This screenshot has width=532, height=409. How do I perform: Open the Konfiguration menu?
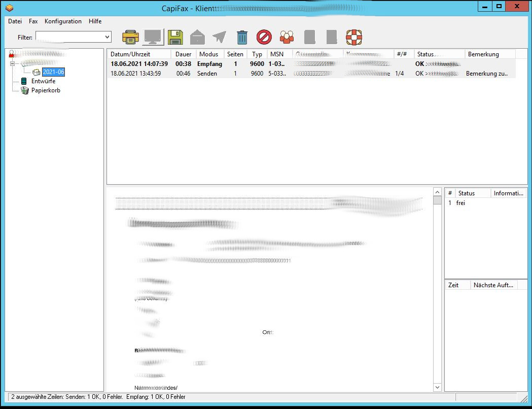pos(63,21)
